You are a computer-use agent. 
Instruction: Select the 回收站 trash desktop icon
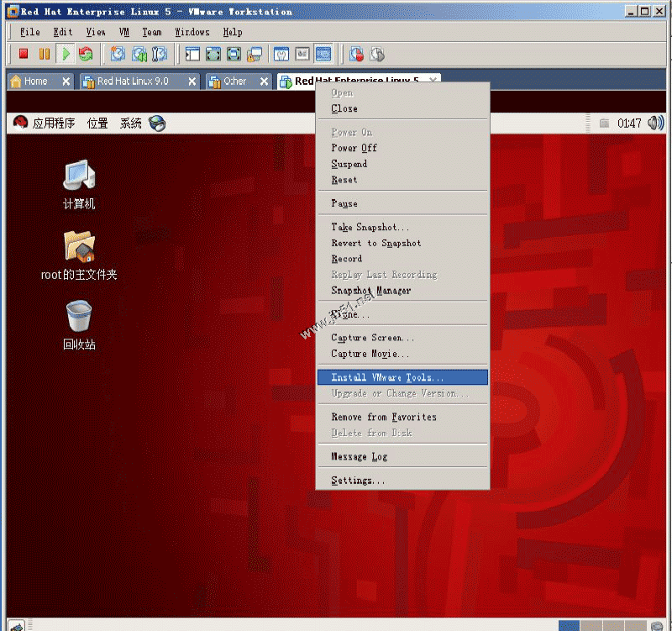[x=79, y=326]
